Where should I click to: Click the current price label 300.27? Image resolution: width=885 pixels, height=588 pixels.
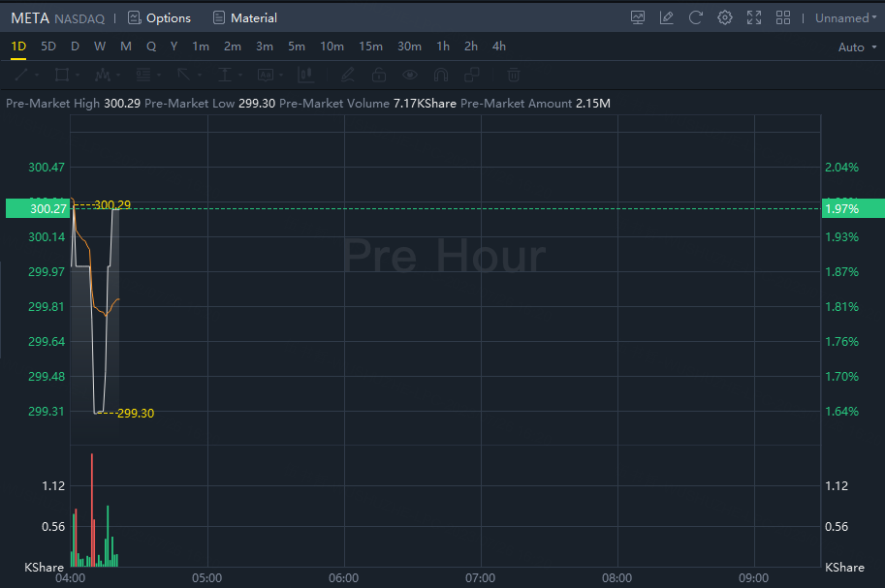(x=37, y=208)
